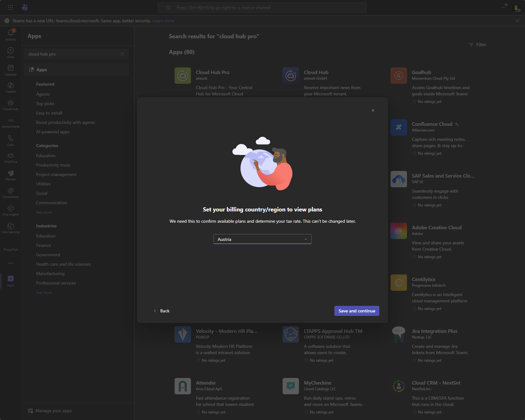Launch Copilot from the sidebar
The image size is (525, 420).
(x=11, y=88)
